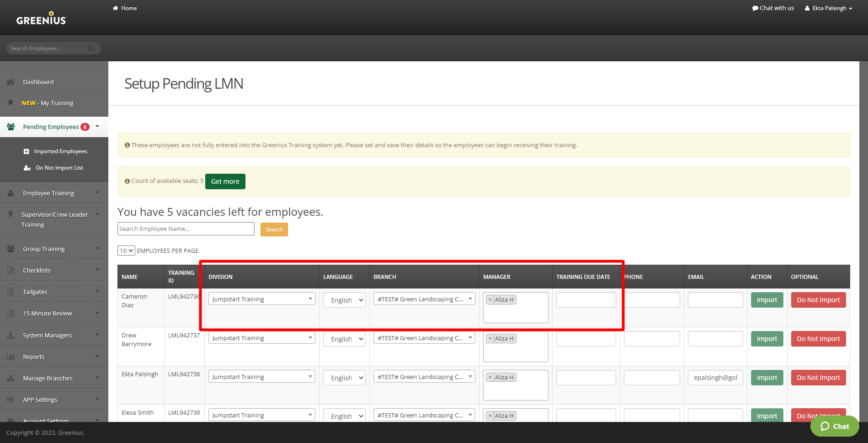Click the orange Search button
The image size is (868, 443).
tap(274, 230)
